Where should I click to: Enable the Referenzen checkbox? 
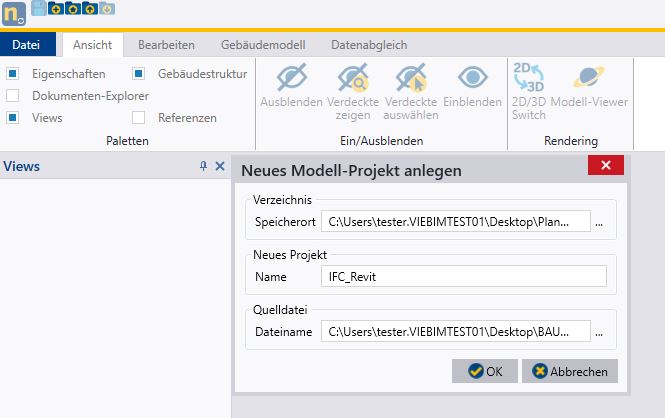click(x=139, y=118)
